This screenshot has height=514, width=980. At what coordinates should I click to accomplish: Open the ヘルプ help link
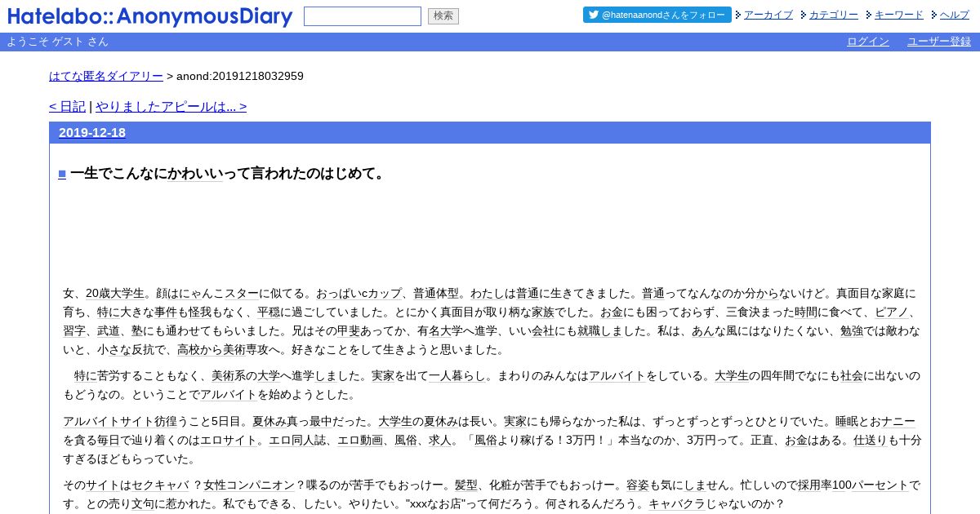(x=955, y=15)
